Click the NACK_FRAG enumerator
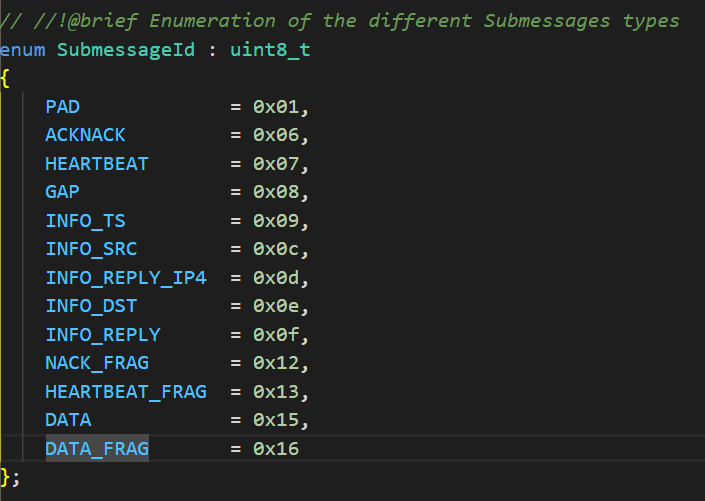 click(97, 363)
